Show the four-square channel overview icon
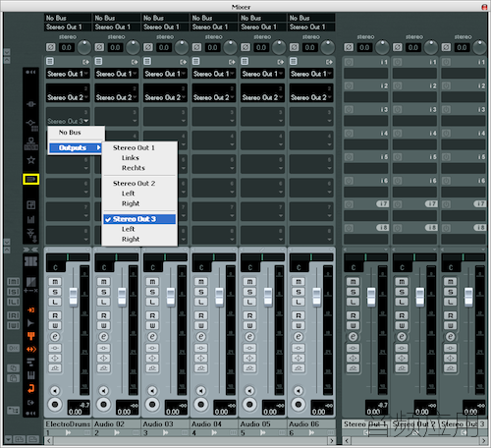This screenshot has height=448, width=491. tap(31, 205)
